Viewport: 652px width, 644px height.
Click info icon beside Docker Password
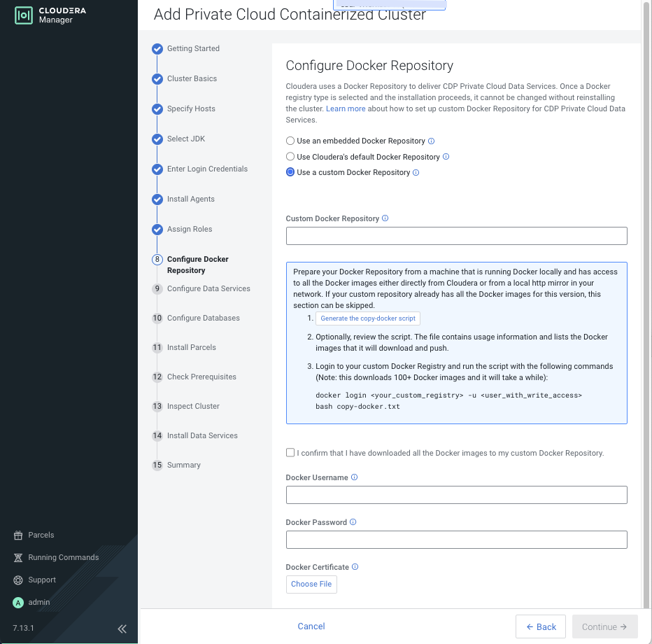pos(353,522)
